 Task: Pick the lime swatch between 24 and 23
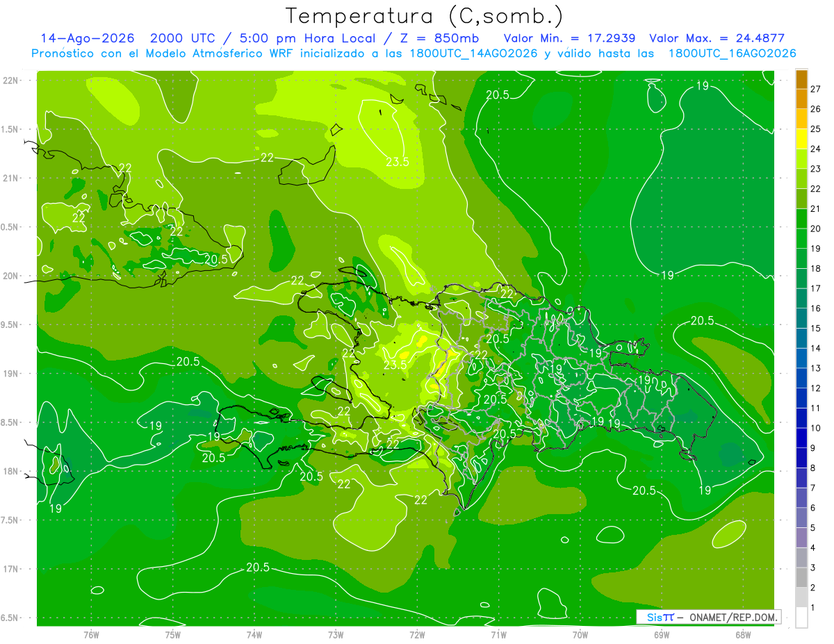801,159
